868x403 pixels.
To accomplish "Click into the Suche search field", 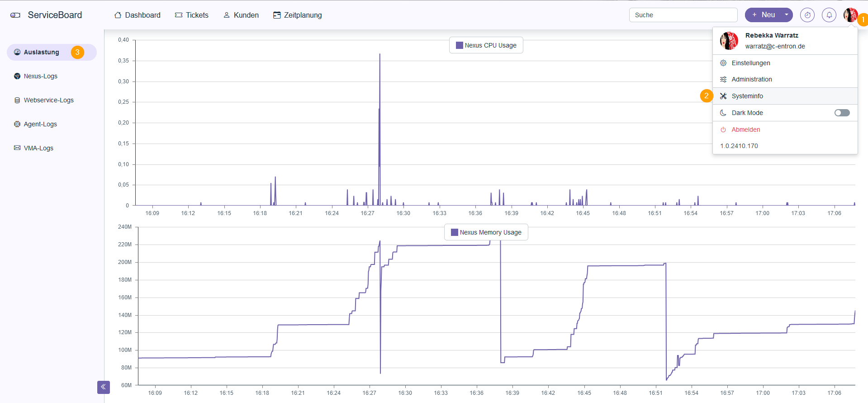I will pyautogui.click(x=683, y=15).
